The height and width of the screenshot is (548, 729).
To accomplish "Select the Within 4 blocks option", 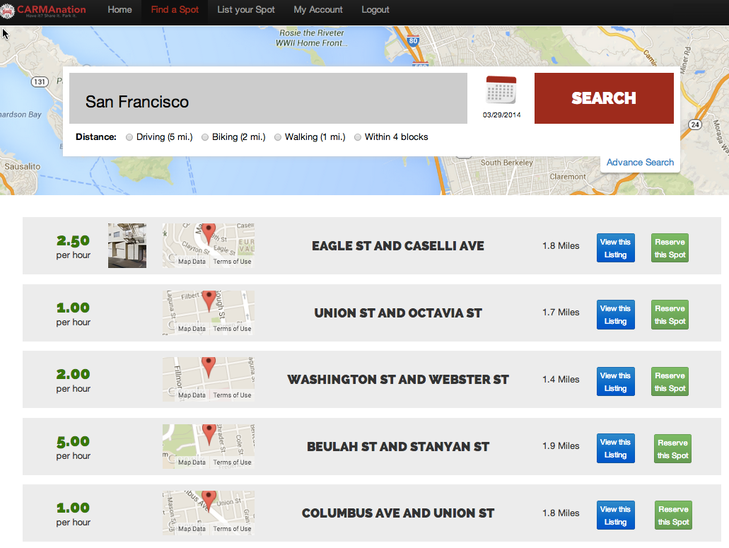I will pos(358,137).
